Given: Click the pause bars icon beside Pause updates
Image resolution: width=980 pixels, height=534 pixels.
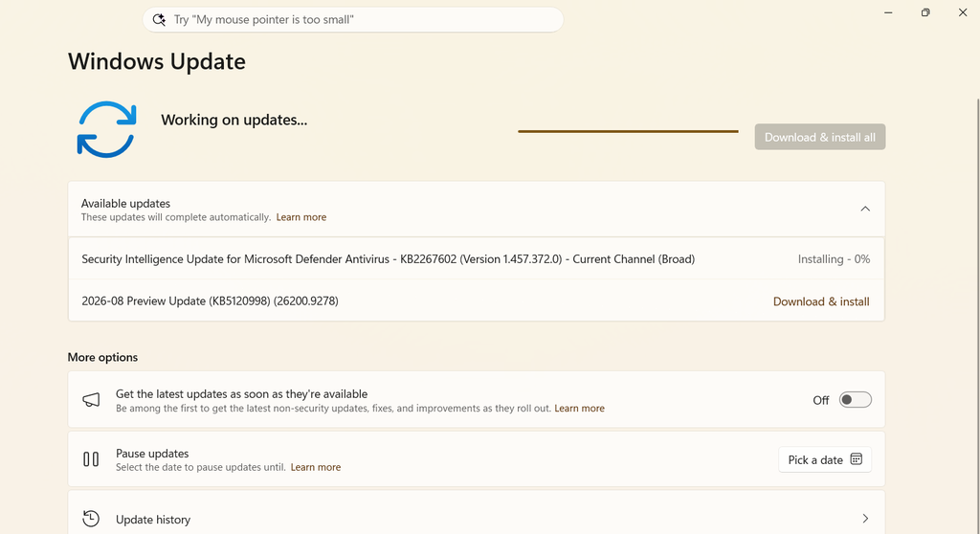Looking at the screenshot, I should coord(91,459).
